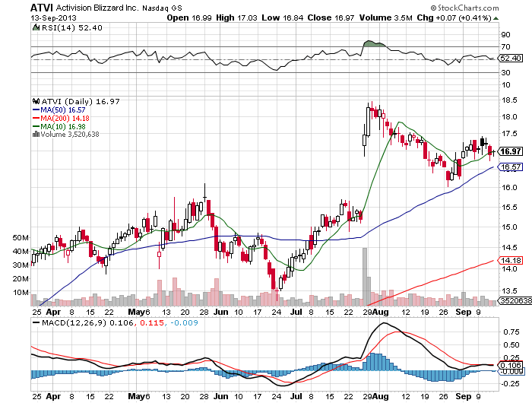Click the RSI(14) legend mountain icon
Viewport: 532px width, 403px height.
[36, 27]
